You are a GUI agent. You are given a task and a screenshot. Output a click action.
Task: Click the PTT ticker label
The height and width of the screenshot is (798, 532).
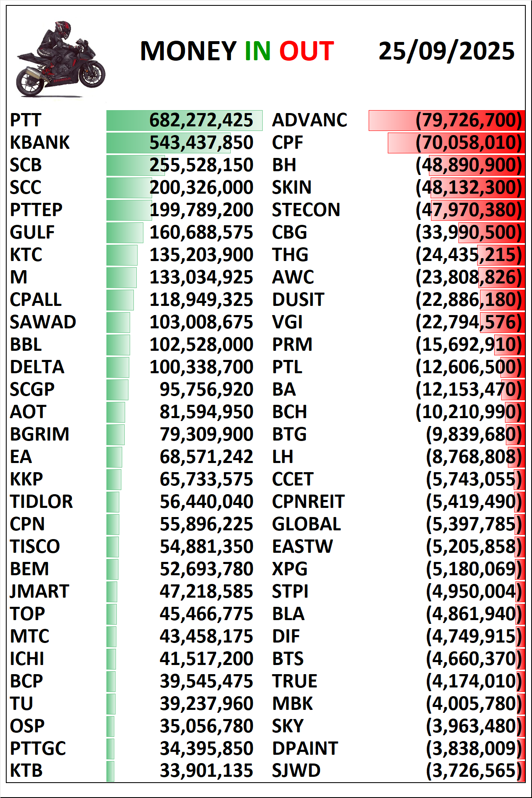(25, 121)
